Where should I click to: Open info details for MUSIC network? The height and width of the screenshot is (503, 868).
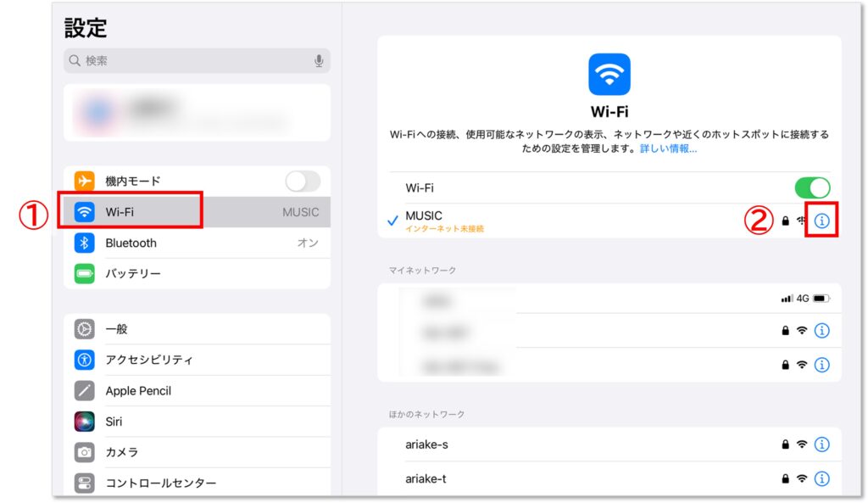pyautogui.click(x=821, y=221)
